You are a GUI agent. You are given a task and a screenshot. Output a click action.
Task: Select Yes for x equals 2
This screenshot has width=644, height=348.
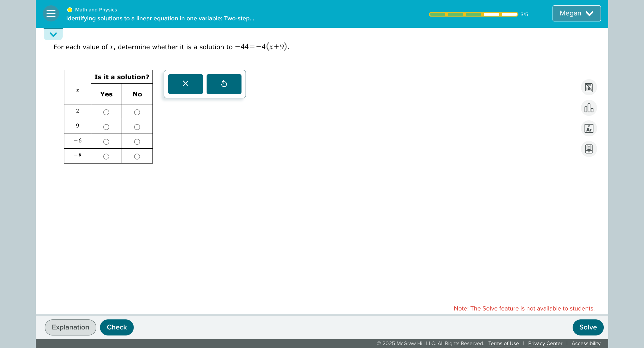(106, 112)
